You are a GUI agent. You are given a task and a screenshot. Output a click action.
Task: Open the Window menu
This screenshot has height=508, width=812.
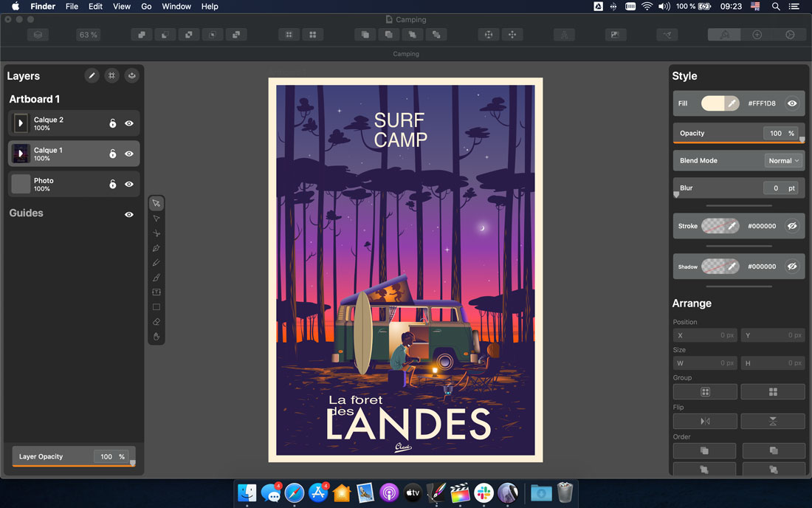click(x=176, y=6)
